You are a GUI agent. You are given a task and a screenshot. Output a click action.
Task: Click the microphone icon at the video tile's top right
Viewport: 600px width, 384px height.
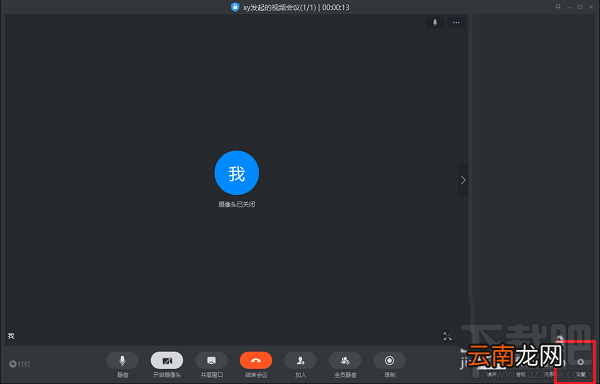[x=435, y=23]
